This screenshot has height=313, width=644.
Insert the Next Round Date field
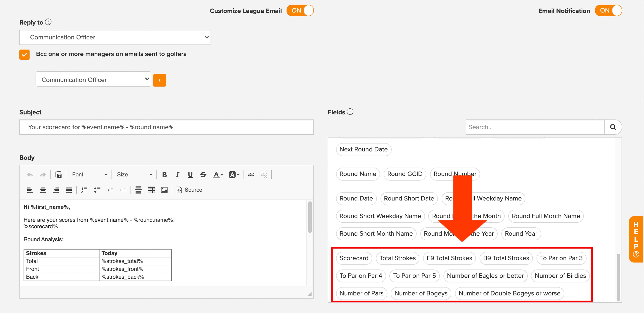tap(363, 149)
